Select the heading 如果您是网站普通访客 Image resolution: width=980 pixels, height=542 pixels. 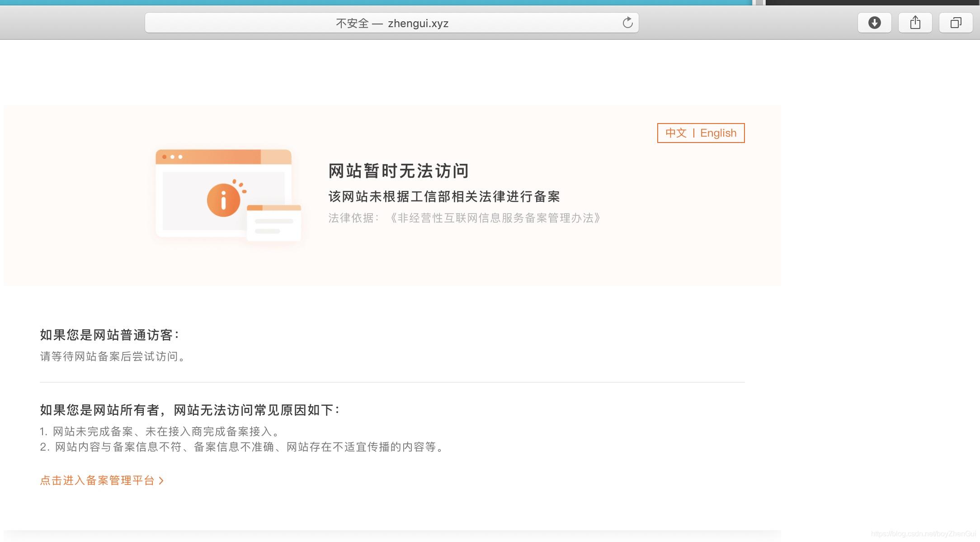pyautogui.click(x=110, y=335)
